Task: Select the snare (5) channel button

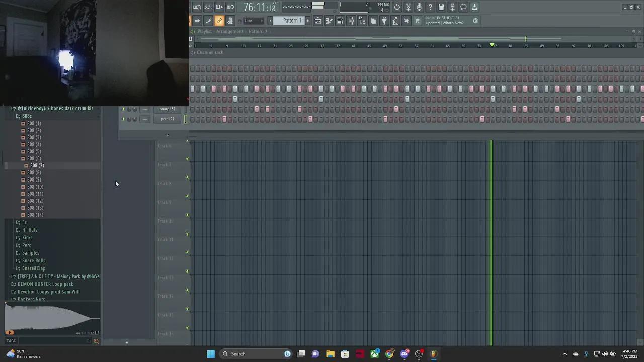Action: tap(168, 109)
